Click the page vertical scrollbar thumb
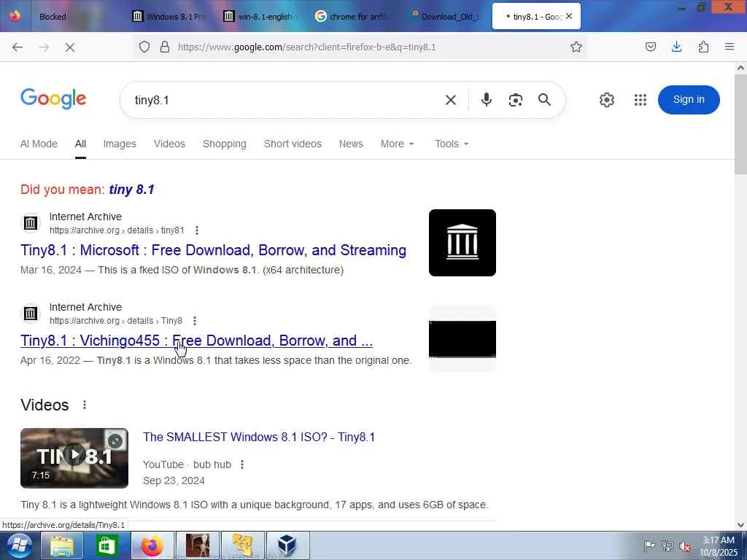This screenshot has width=747, height=560. [740, 125]
